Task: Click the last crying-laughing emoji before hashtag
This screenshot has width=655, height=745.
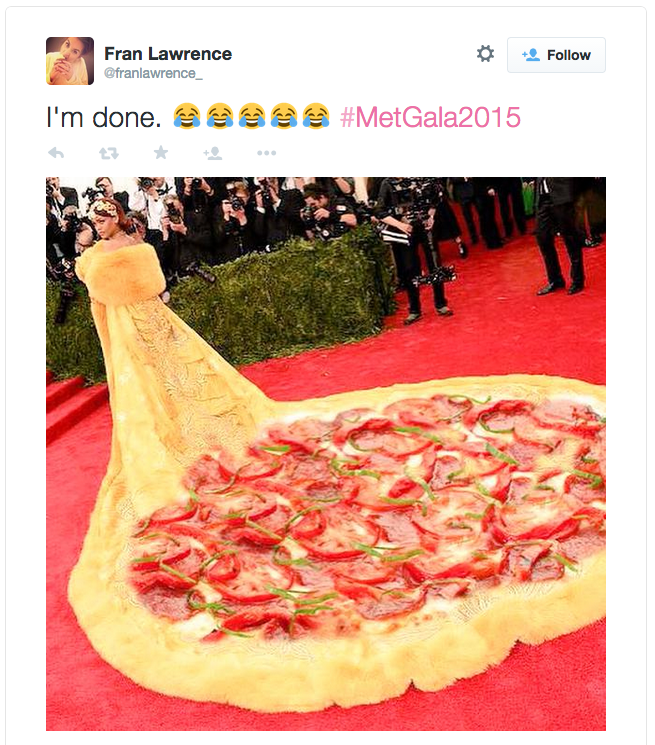Action: 316,116
